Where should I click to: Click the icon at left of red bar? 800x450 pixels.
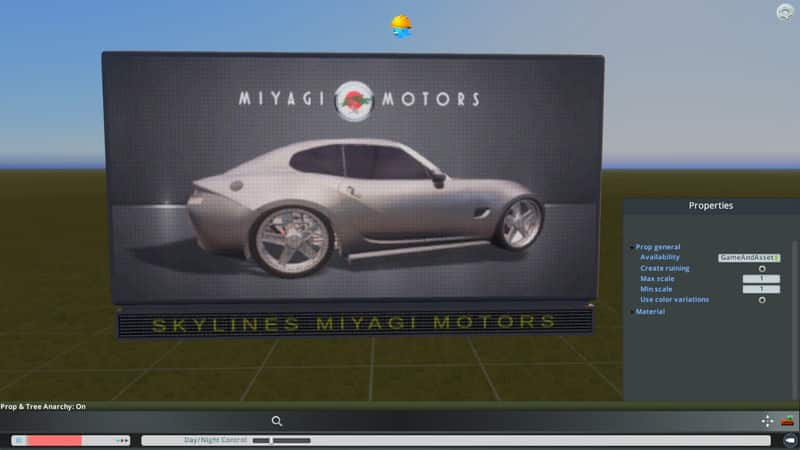tap(18, 440)
